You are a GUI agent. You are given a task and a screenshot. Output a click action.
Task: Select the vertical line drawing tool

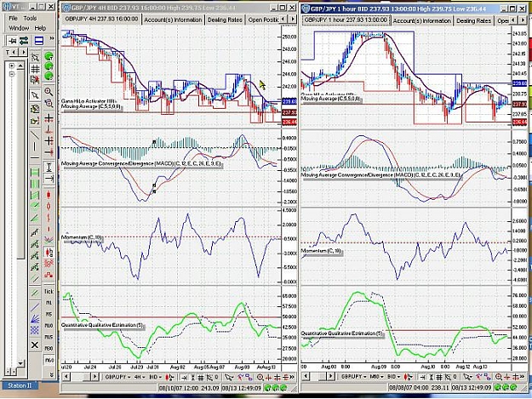35,147
